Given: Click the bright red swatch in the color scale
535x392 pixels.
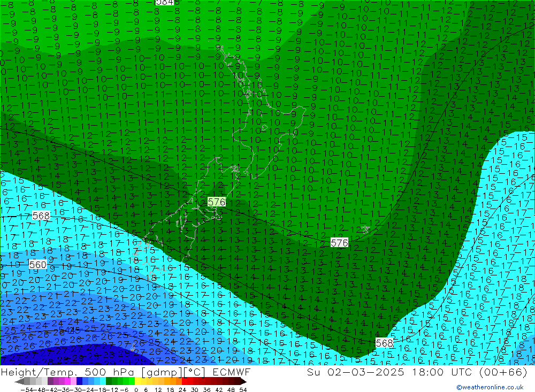Looking at the screenshot, I should (185, 381).
